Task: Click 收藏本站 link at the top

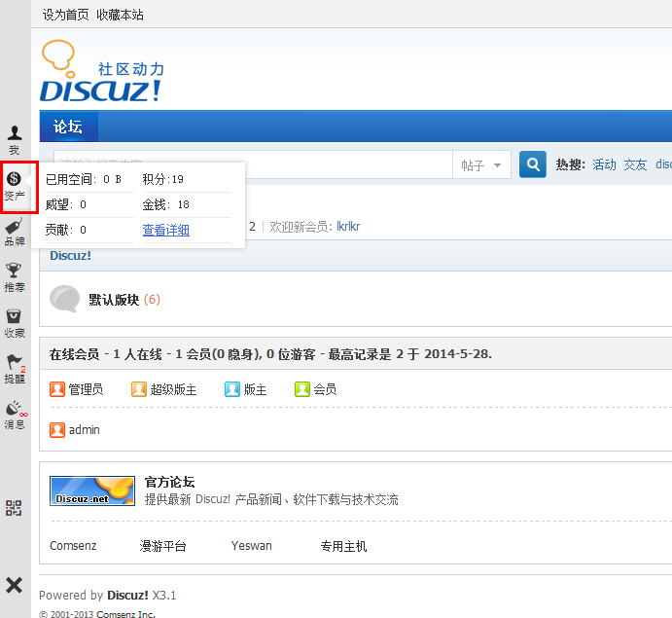Action: [120, 15]
